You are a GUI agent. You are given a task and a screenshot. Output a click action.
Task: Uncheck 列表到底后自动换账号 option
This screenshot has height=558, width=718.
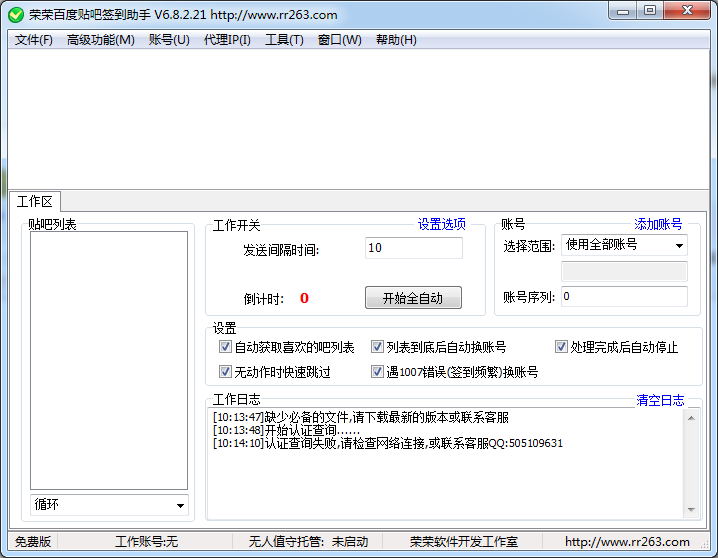[378, 347]
